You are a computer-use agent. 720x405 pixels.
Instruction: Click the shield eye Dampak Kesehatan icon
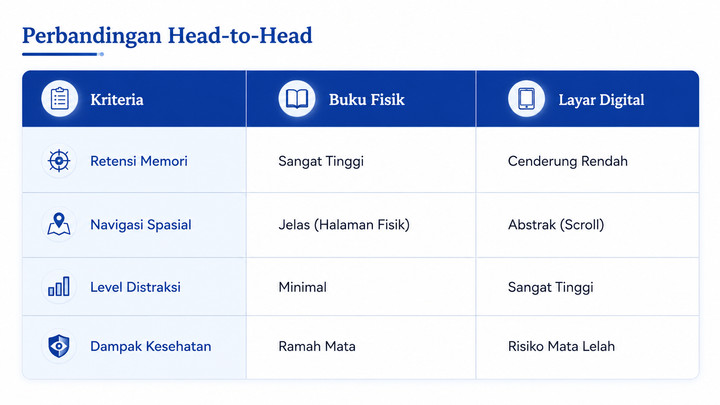pyautogui.click(x=59, y=346)
